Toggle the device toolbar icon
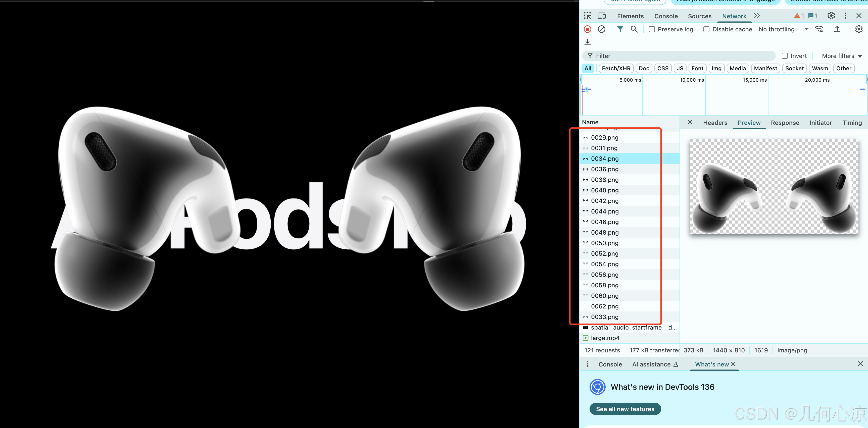 [601, 16]
